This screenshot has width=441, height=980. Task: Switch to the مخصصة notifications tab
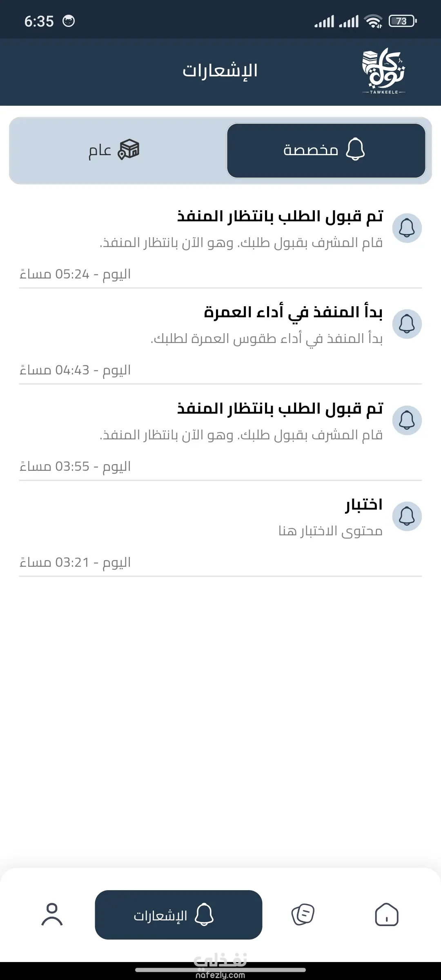click(x=326, y=151)
